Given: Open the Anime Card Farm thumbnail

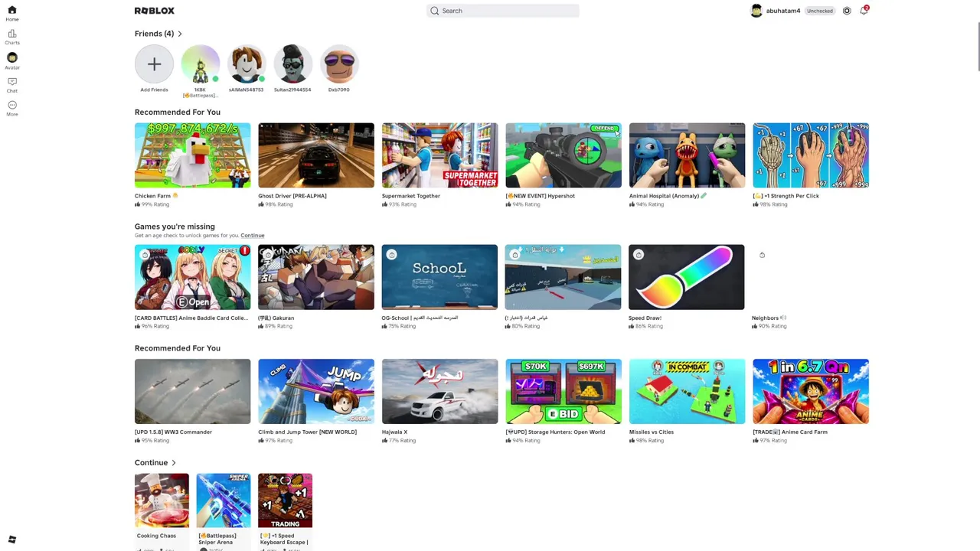Looking at the screenshot, I should (811, 391).
